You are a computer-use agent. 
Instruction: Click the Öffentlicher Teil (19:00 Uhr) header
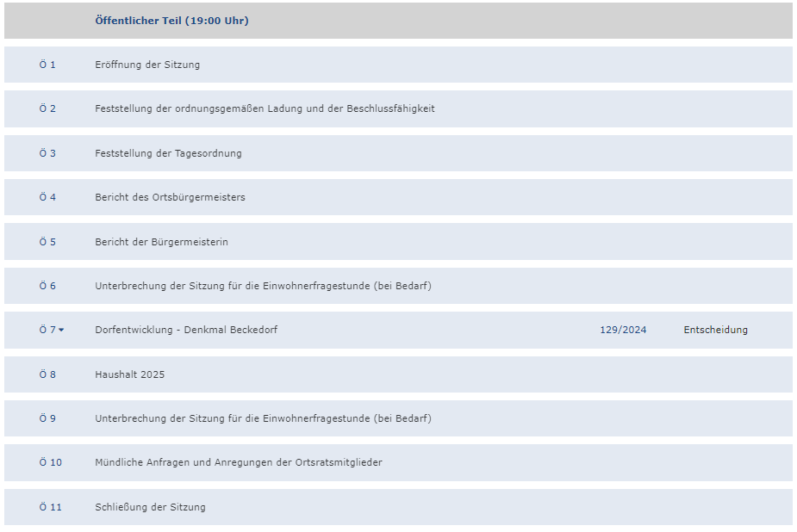(x=171, y=21)
